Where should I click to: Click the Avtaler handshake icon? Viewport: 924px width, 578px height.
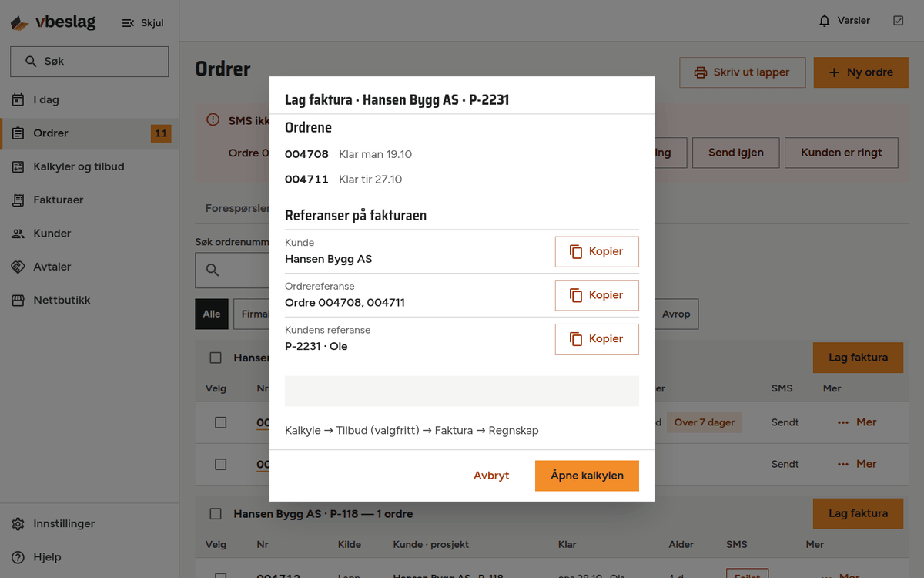pos(18,267)
